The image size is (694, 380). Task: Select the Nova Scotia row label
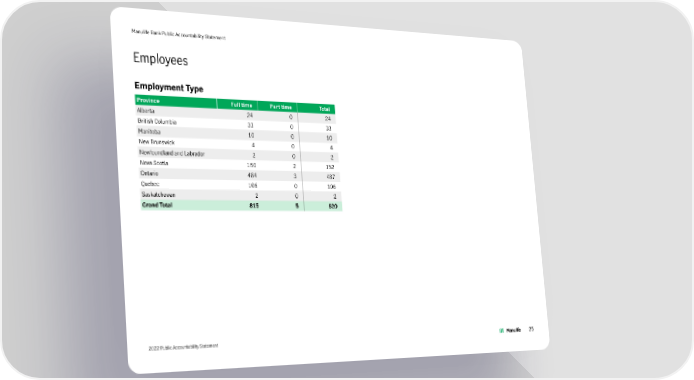pyautogui.click(x=154, y=163)
